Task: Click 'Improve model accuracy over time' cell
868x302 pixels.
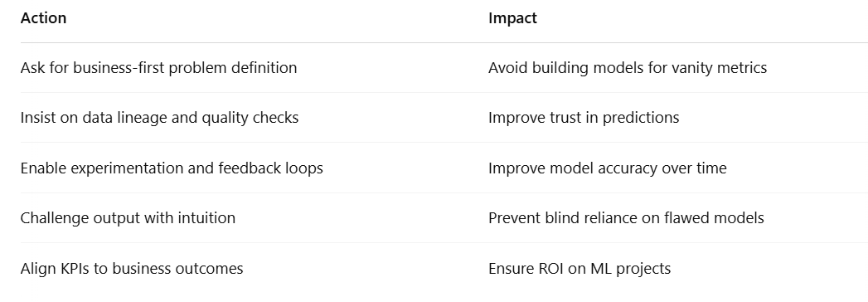Action: pos(607,168)
